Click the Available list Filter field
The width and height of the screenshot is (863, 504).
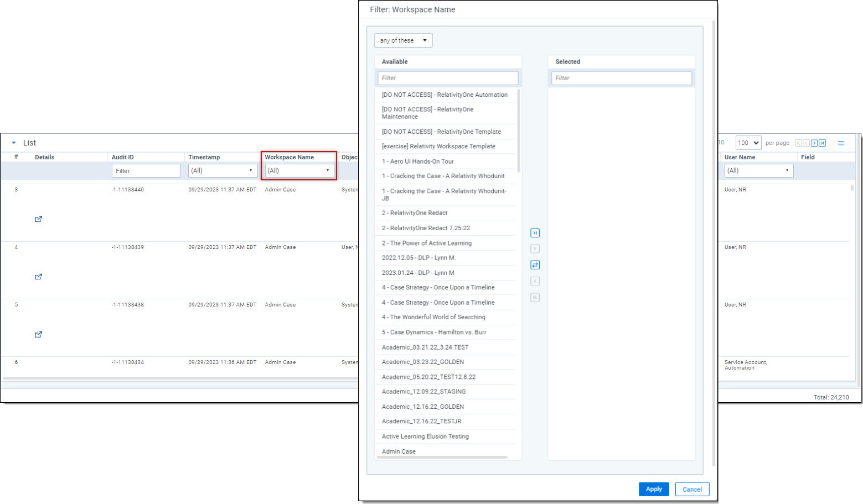(447, 78)
